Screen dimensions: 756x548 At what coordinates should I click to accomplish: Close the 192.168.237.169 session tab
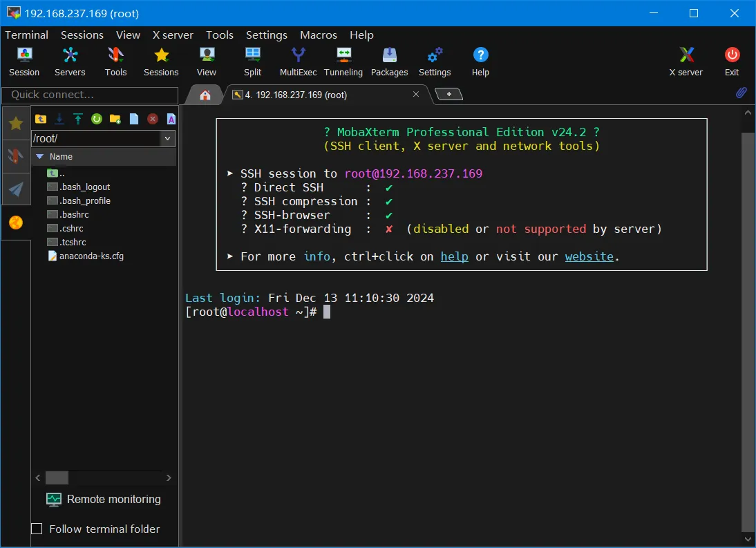pyautogui.click(x=415, y=95)
